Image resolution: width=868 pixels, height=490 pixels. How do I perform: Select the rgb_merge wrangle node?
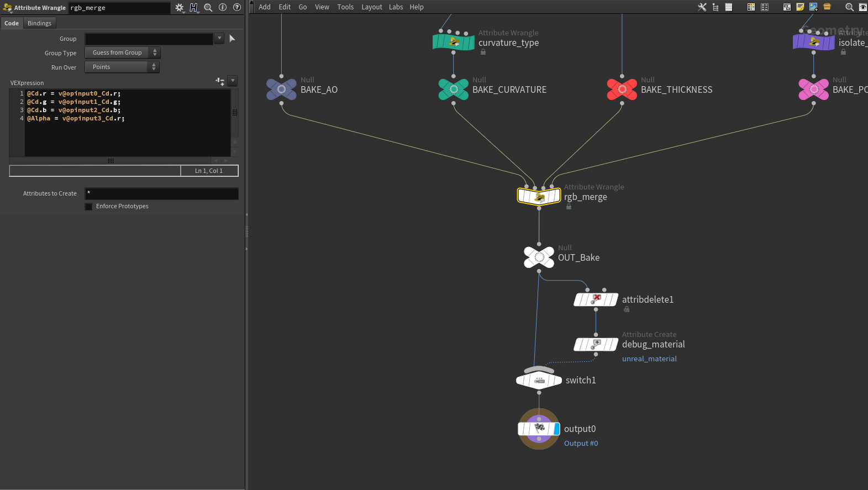point(539,196)
